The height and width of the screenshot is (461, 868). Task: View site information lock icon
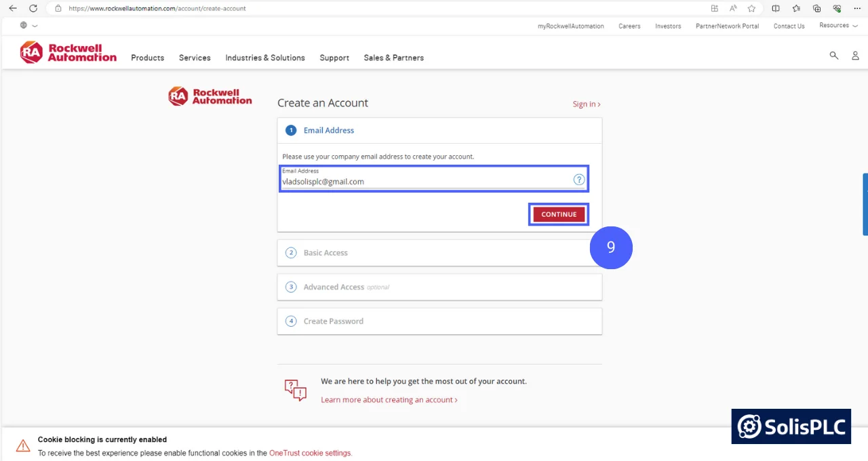tap(58, 8)
